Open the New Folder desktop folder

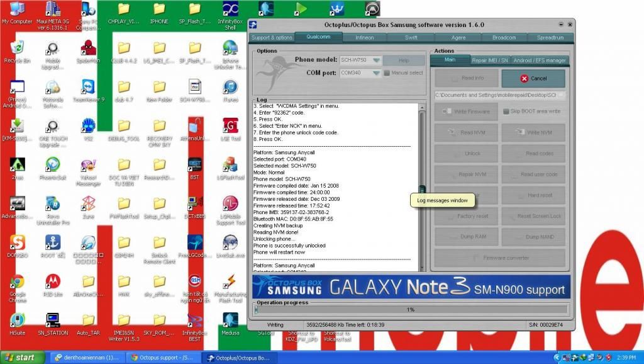coord(159,91)
